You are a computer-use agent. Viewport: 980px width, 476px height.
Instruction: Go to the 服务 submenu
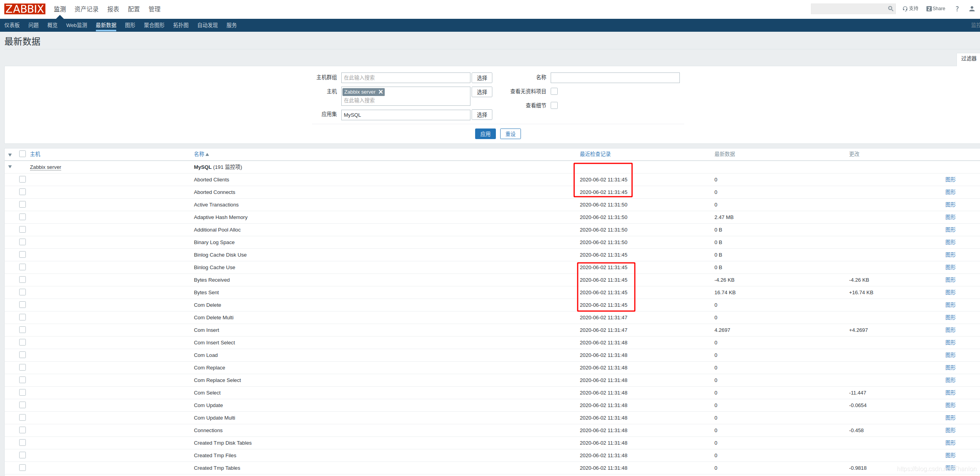pos(232,25)
